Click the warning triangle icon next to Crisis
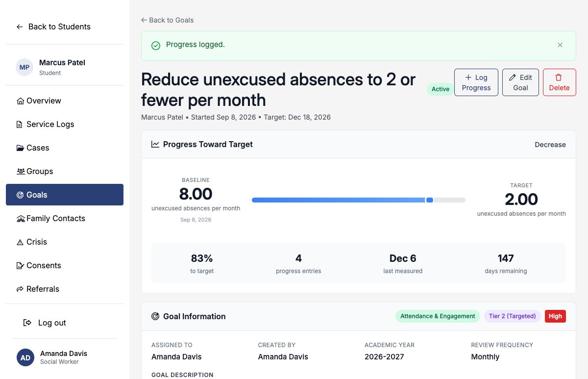 [x=20, y=242]
